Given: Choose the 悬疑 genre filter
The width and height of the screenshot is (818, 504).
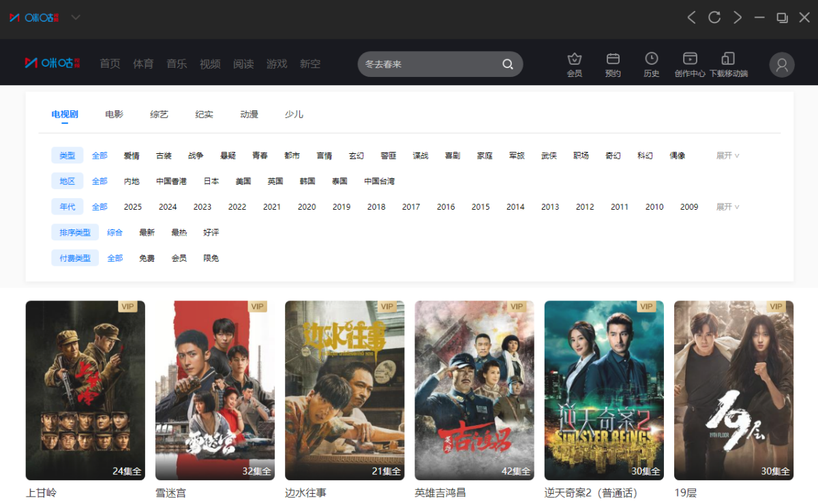Looking at the screenshot, I should point(228,155).
